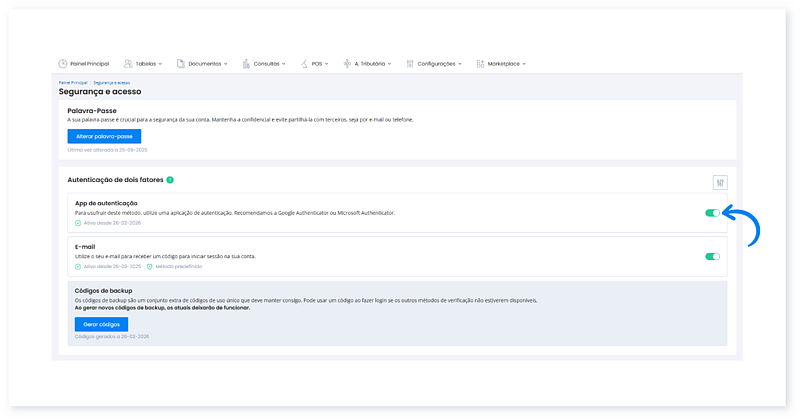The height and width of the screenshot is (420, 800).
Task: Click the Gerar códigos button
Action: [99, 325]
